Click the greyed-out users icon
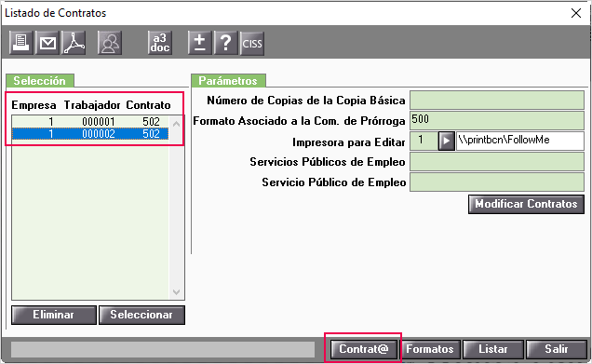The width and height of the screenshot is (592, 364). coord(110,43)
